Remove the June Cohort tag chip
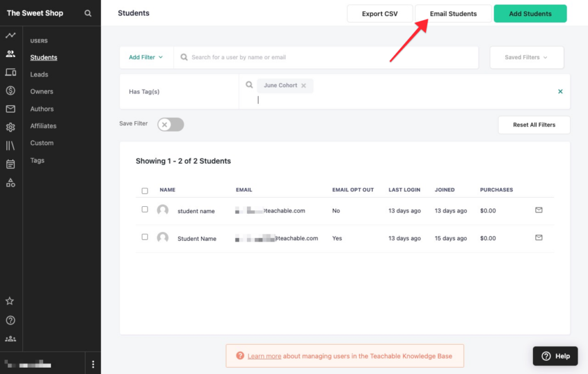 click(x=304, y=86)
